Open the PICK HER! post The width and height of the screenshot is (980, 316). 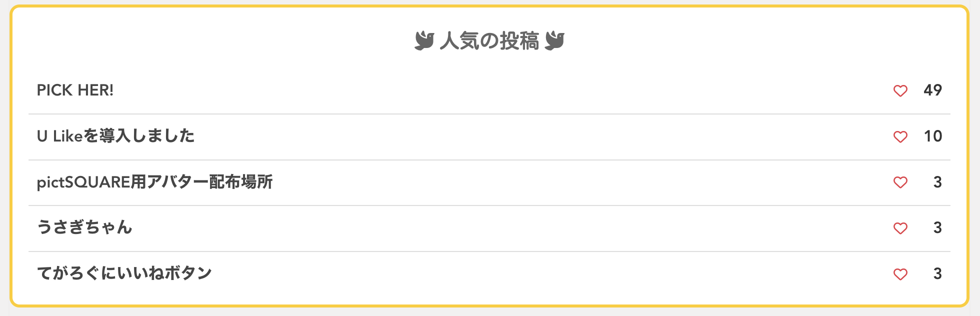75,90
